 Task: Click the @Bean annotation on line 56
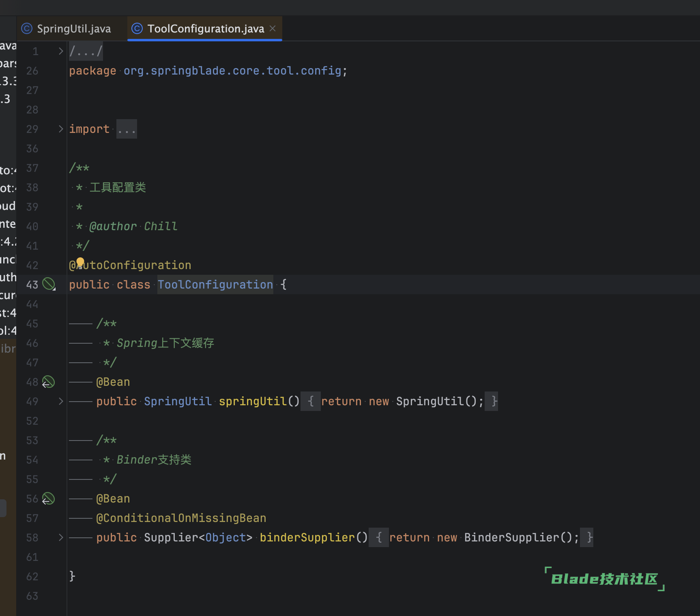point(113,498)
